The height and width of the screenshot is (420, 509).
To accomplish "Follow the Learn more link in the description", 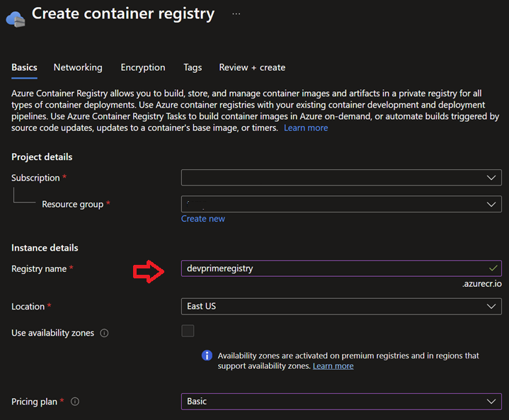I will (x=306, y=128).
